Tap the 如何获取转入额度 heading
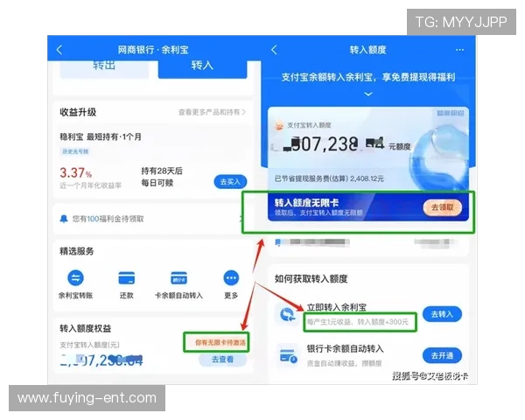The width and height of the screenshot is (525, 420). [311, 279]
